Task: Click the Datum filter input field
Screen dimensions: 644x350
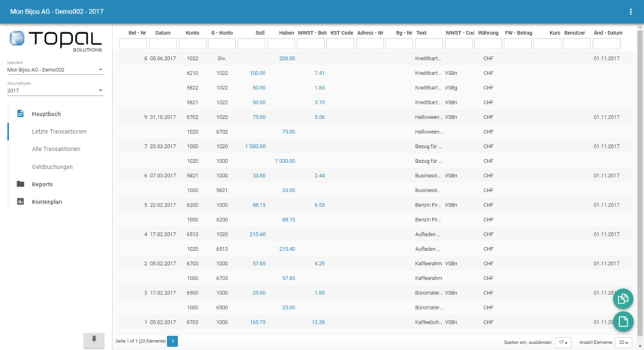Action: (162, 44)
